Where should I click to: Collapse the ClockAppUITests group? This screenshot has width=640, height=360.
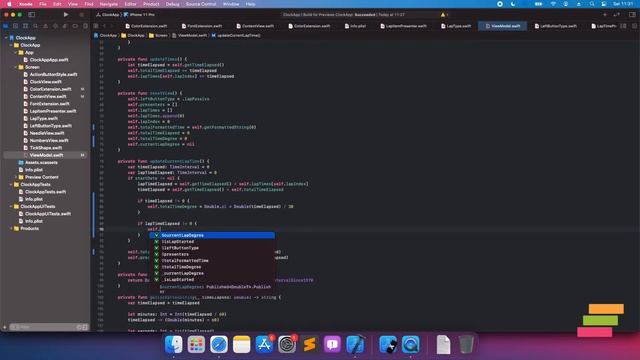[x=11, y=207]
